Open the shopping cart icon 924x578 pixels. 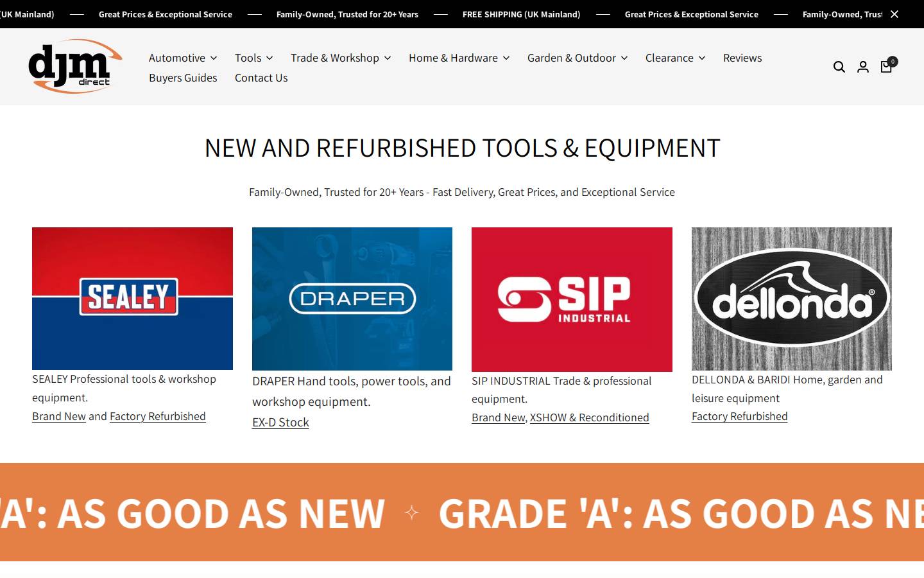[887, 66]
